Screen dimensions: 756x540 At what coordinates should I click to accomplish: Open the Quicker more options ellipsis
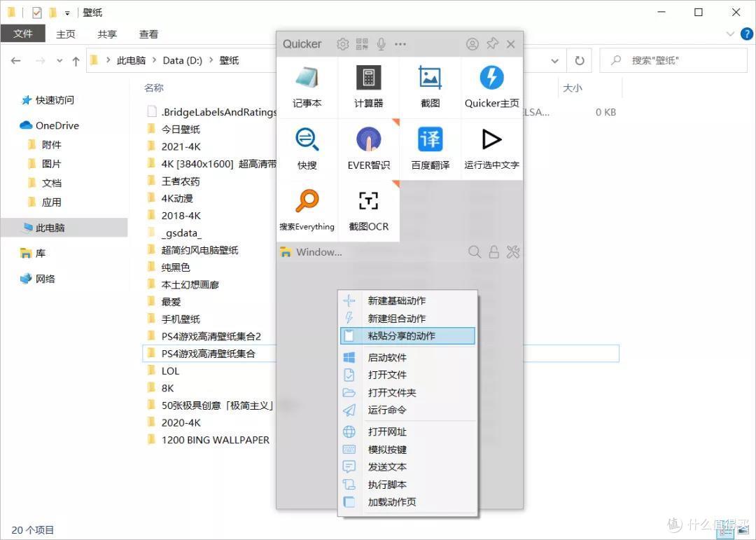(400, 44)
